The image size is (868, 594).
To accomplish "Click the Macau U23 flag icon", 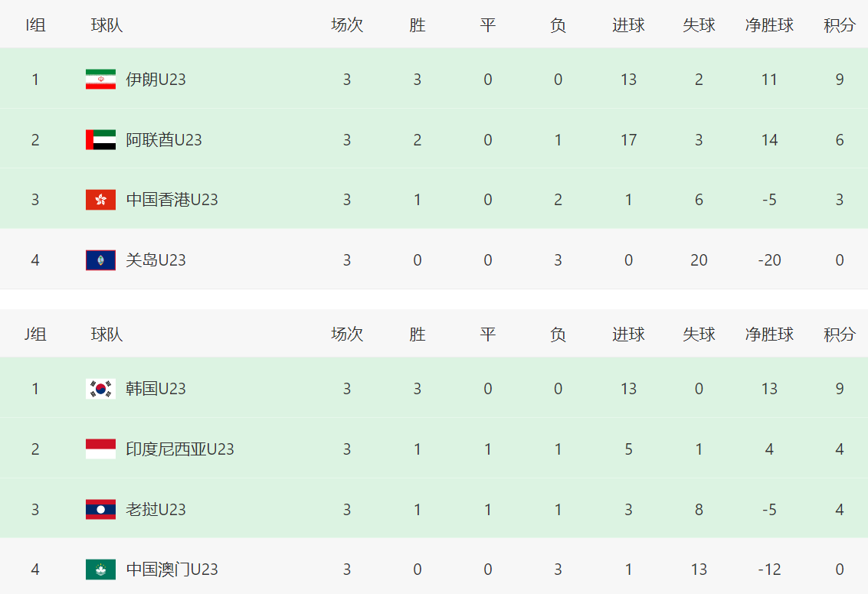I will pos(100,570).
